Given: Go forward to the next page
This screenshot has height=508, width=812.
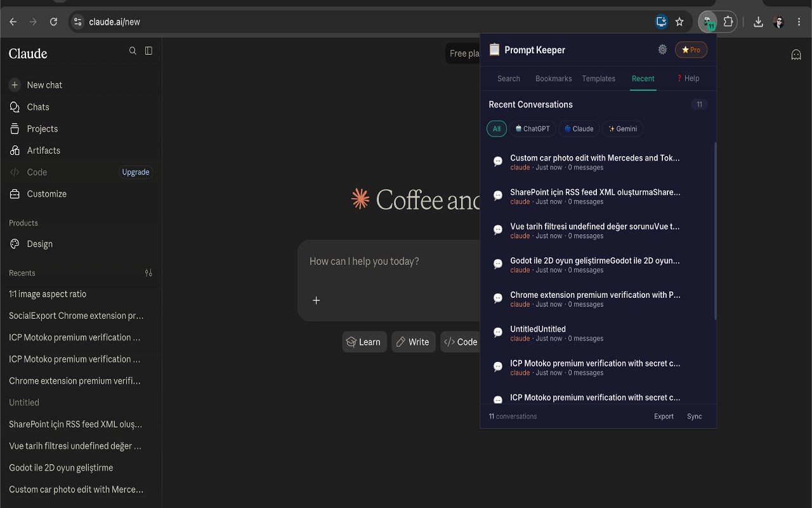Looking at the screenshot, I should [34, 22].
